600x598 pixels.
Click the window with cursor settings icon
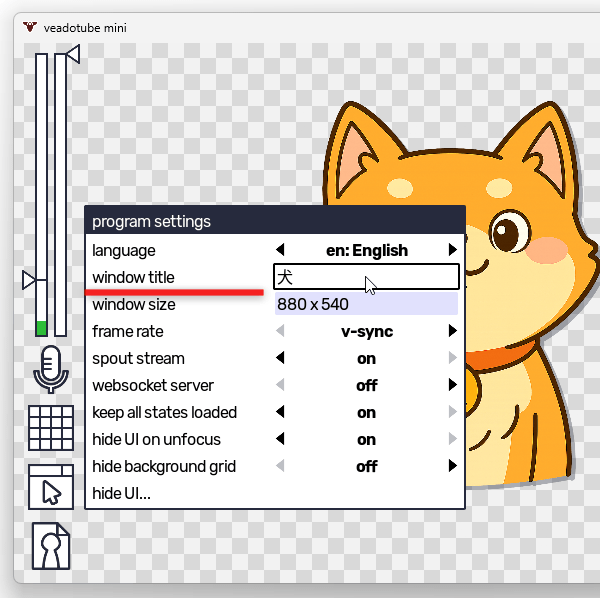(51, 487)
